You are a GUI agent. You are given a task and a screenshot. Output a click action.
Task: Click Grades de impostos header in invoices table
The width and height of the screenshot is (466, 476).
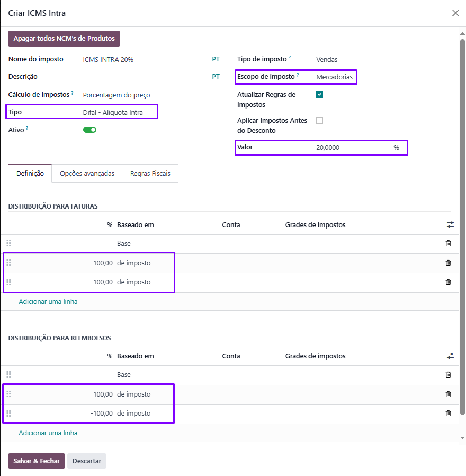click(315, 224)
